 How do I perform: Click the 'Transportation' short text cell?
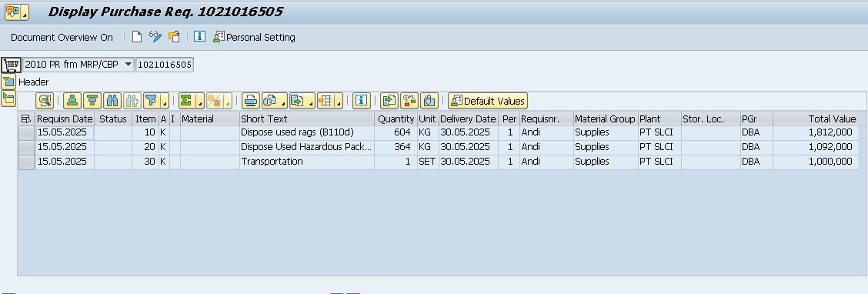(307, 162)
